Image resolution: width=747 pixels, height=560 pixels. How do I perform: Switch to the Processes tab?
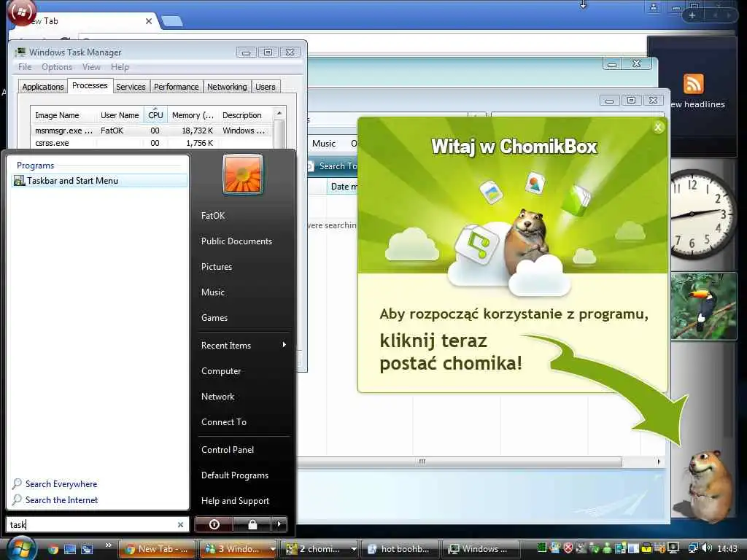(x=90, y=86)
